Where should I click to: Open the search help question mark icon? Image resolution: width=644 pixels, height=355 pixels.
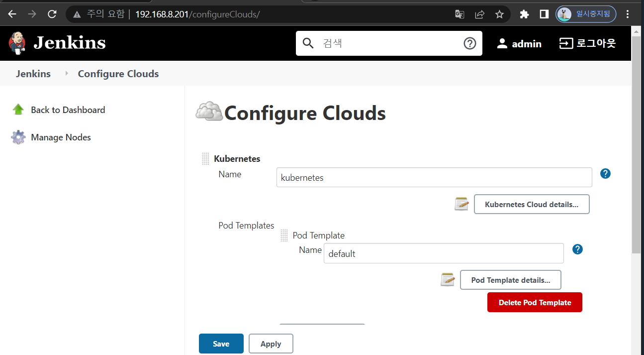point(470,43)
